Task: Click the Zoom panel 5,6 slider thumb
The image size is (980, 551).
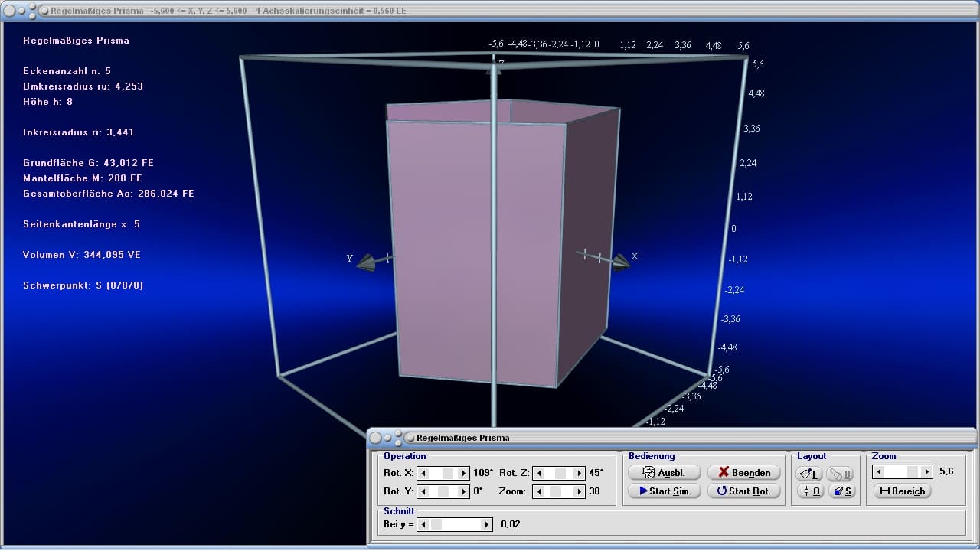Action: [913, 472]
